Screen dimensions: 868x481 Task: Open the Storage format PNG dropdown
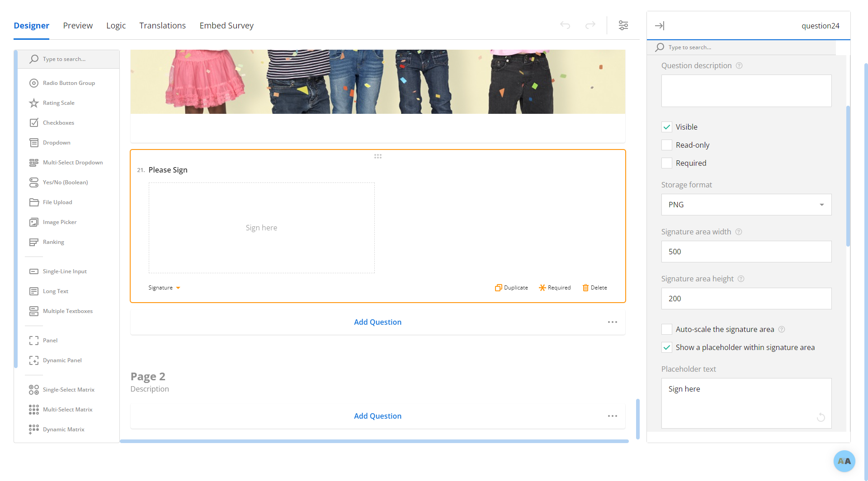pyautogui.click(x=746, y=205)
